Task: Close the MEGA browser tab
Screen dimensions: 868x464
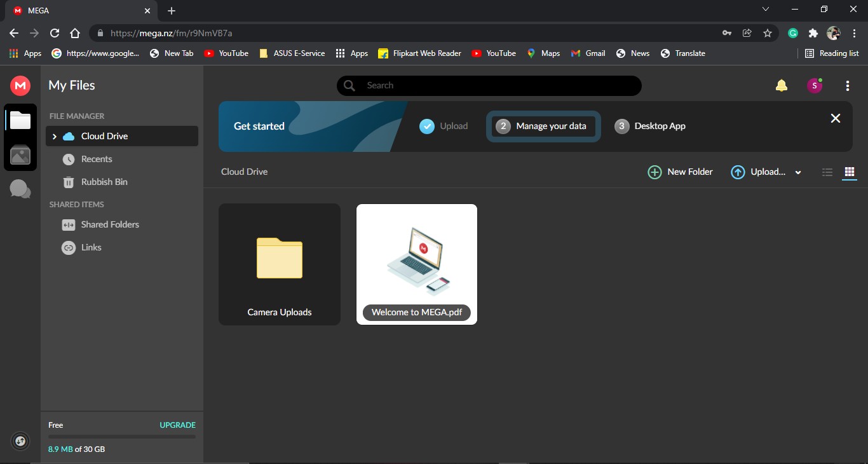Action: [147, 11]
